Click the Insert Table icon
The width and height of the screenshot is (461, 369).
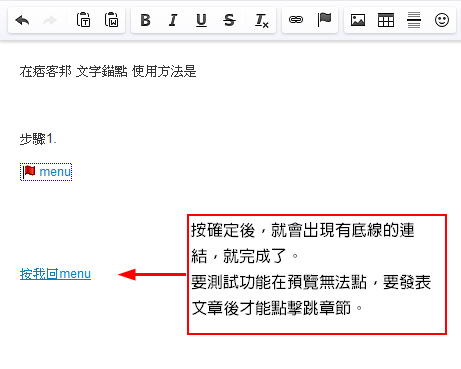(386, 20)
